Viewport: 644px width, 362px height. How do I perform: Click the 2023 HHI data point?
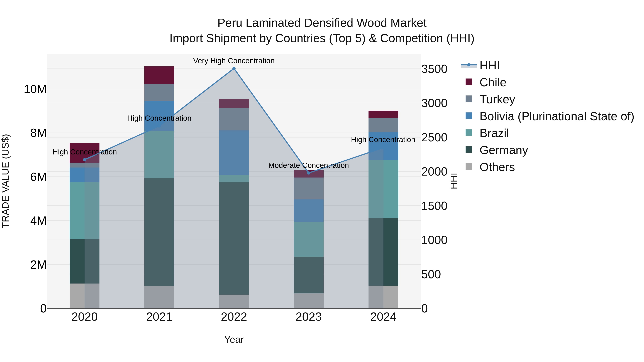point(309,173)
